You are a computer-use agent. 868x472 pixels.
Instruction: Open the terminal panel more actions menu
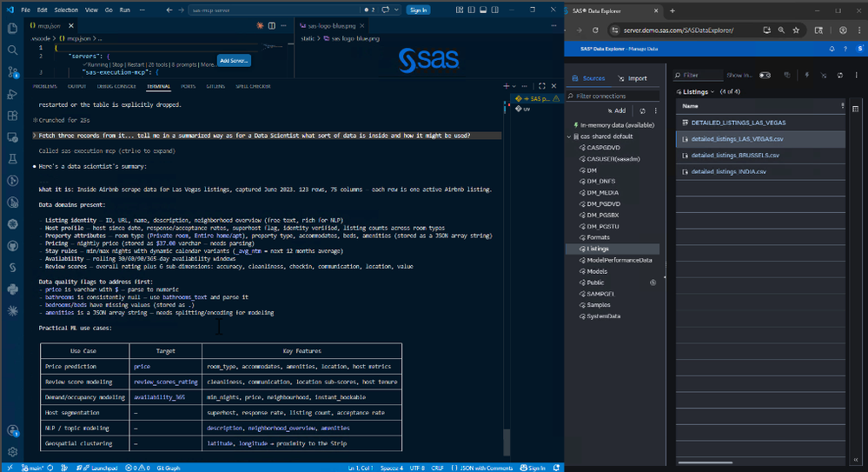click(x=525, y=86)
